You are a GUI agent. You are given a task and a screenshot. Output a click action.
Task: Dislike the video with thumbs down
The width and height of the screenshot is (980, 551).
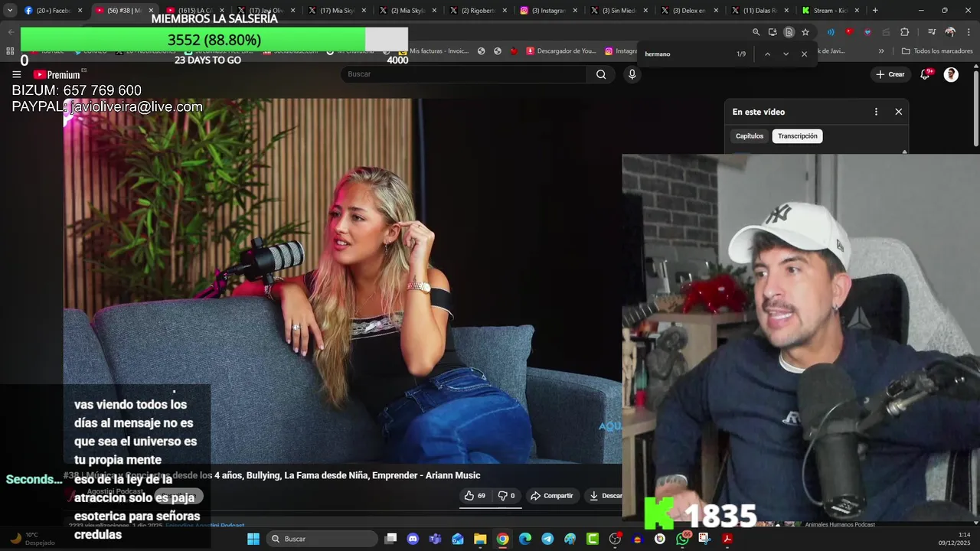point(506,496)
